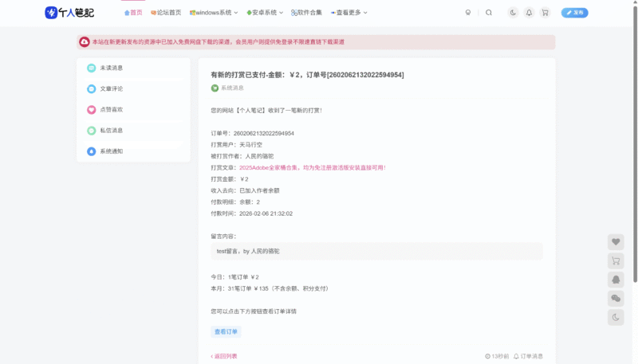Open the shopping cart in header
Screen dimensions: 638x364
pos(545,13)
